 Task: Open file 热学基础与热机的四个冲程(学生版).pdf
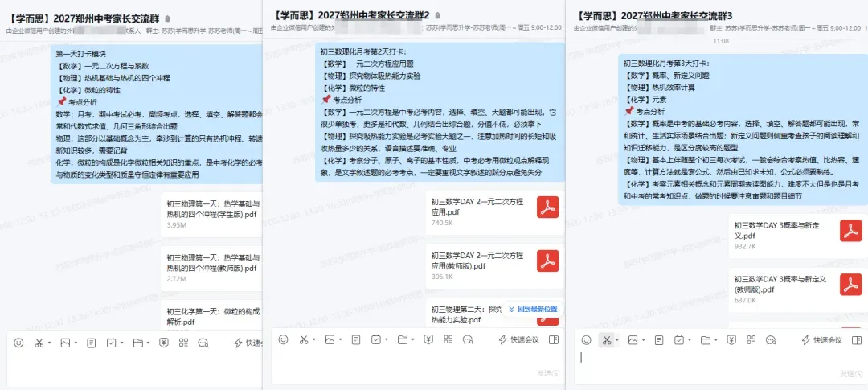[x=211, y=215]
